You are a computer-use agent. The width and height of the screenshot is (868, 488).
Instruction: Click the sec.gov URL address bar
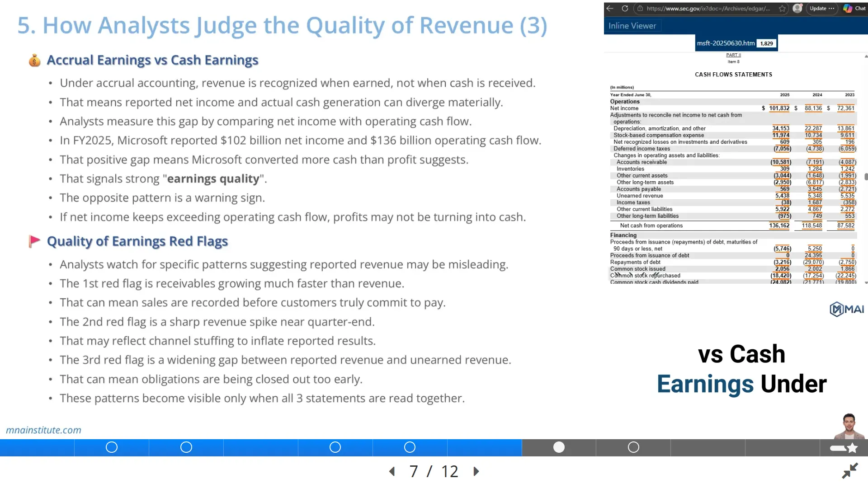(x=708, y=8)
